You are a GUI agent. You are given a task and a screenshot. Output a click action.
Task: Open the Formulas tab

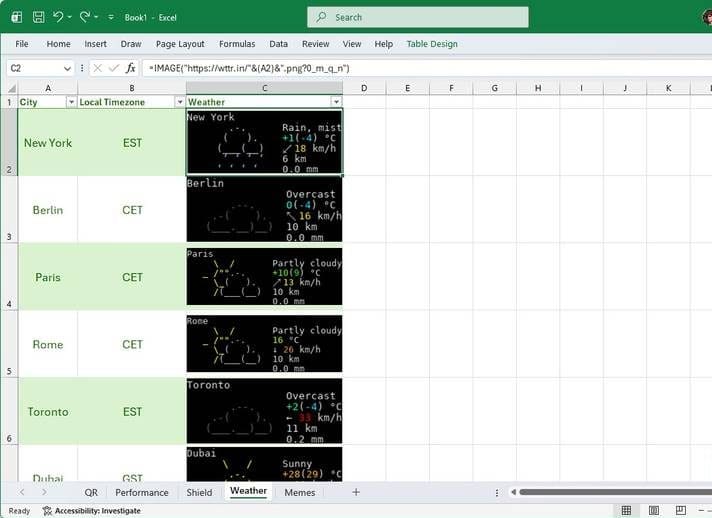click(x=237, y=44)
